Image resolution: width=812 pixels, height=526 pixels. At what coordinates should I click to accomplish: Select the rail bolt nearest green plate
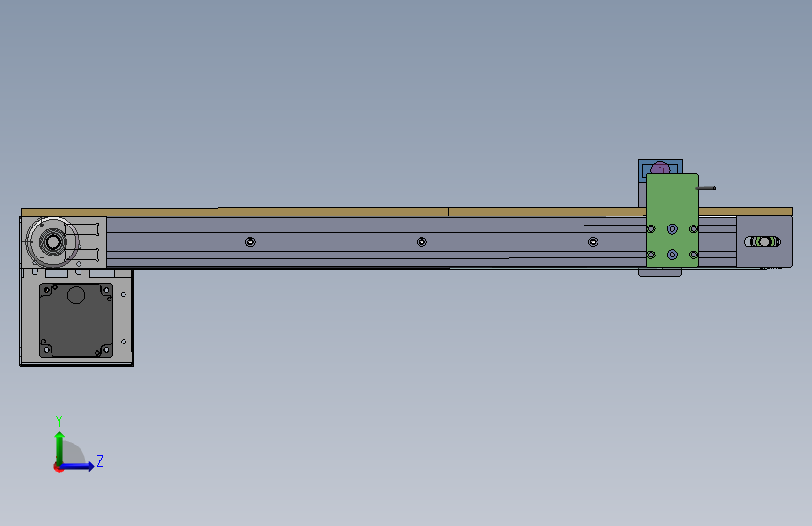coord(593,241)
